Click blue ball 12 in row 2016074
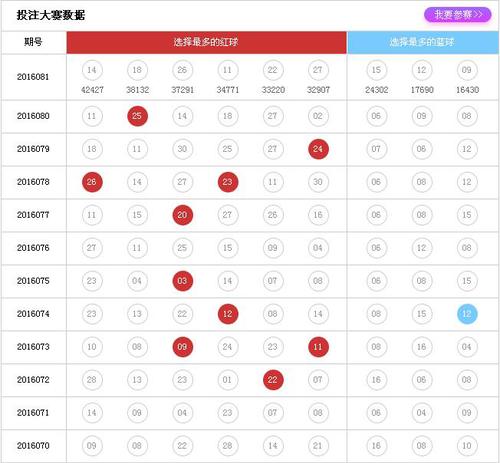The image size is (500, 463). (467, 314)
